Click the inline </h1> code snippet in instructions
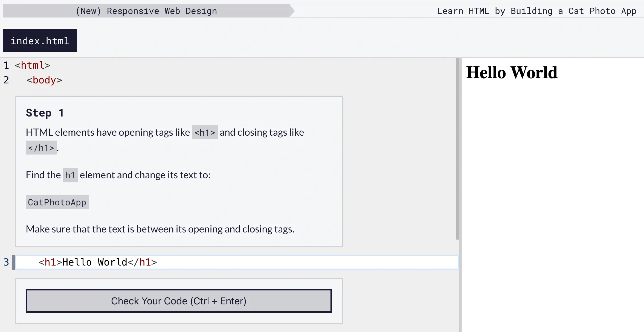The image size is (644, 332). [x=41, y=147]
